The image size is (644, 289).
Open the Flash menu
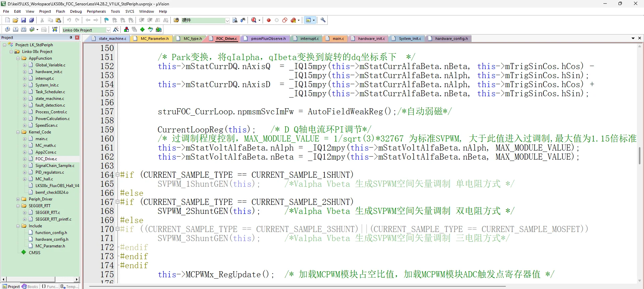tap(60, 11)
